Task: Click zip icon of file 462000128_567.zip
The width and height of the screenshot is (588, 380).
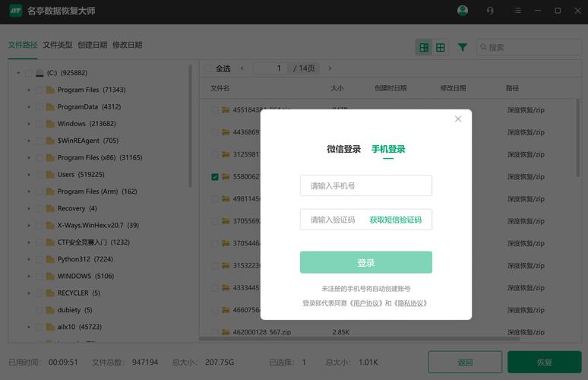Action: click(226, 332)
